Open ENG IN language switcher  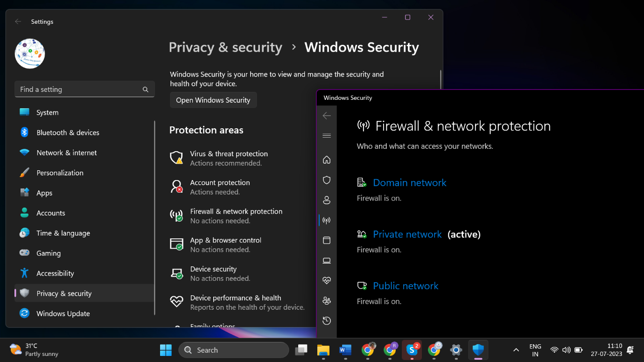[535, 350]
